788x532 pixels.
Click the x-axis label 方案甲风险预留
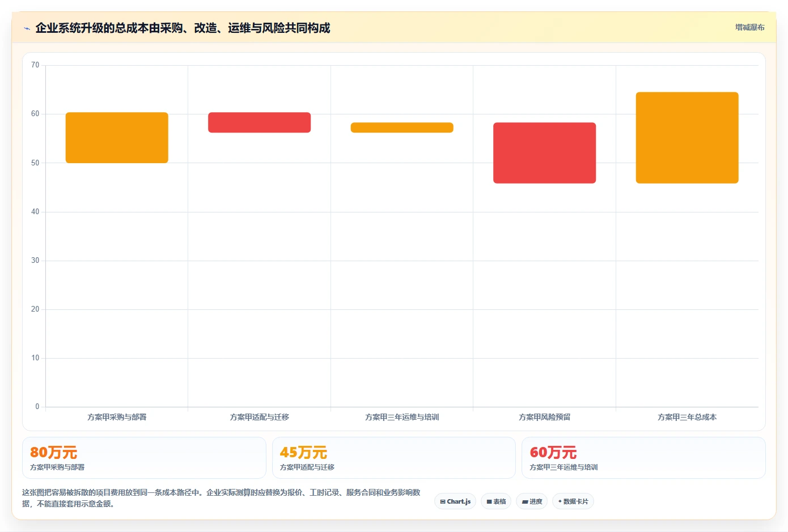pyautogui.click(x=544, y=417)
